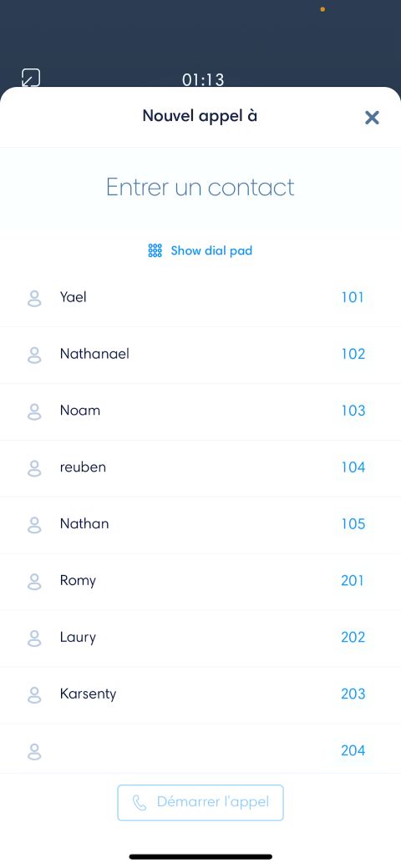Screen dimensions: 401x868
Task: Close the Nouvel appel à dialog
Action: click(x=372, y=118)
